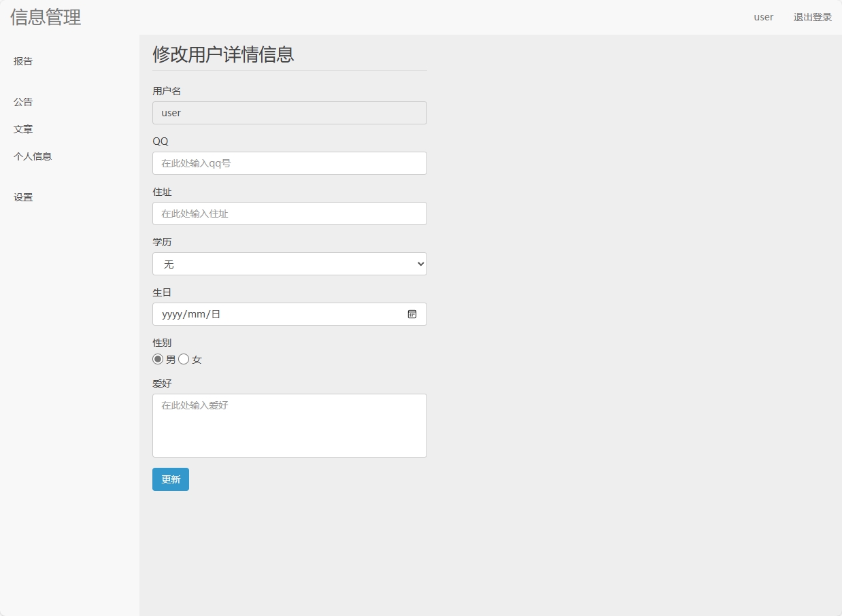The width and height of the screenshot is (842, 616).
Task: Open the date dropdown via calendar button
Action: (x=412, y=314)
